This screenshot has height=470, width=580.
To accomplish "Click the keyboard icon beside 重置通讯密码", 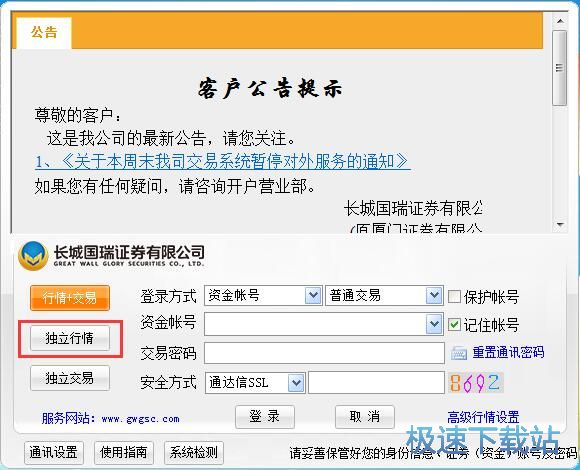I will (x=459, y=353).
